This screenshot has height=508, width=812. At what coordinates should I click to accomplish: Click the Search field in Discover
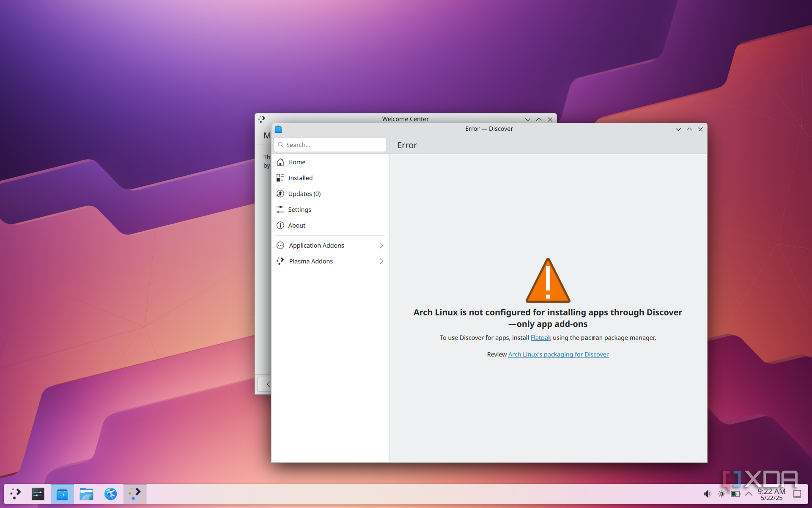[x=330, y=145]
